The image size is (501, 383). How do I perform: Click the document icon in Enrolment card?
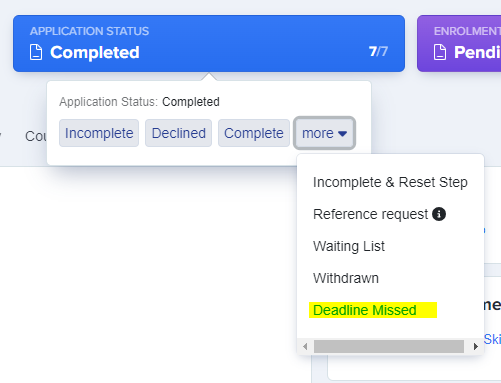pos(440,52)
